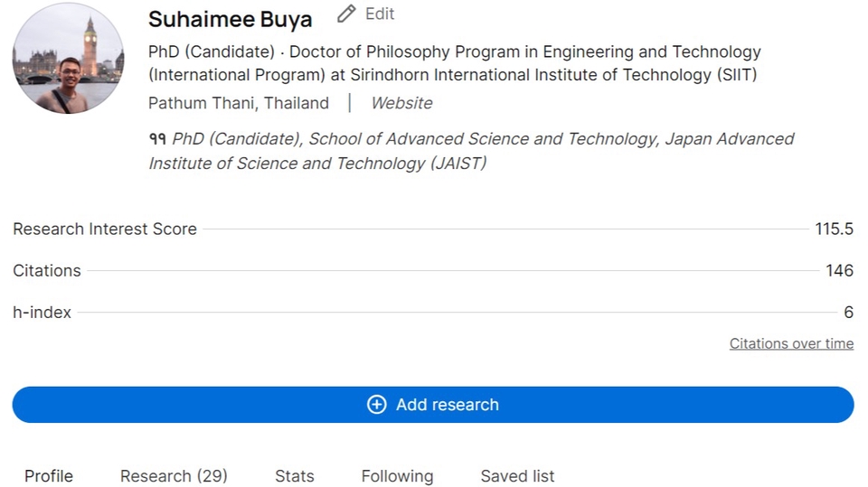The height and width of the screenshot is (487, 868).
Task: Click the JAIST affiliation text in italics
Action: click(x=470, y=151)
